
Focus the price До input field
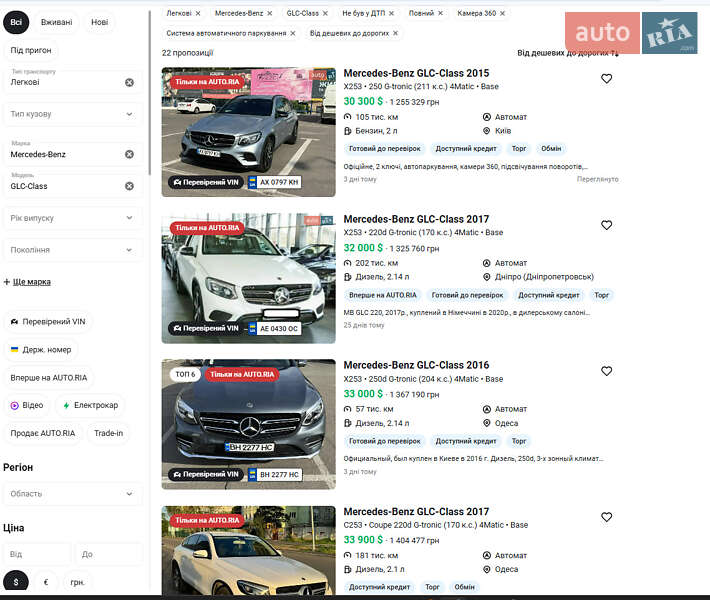pos(109,554)
